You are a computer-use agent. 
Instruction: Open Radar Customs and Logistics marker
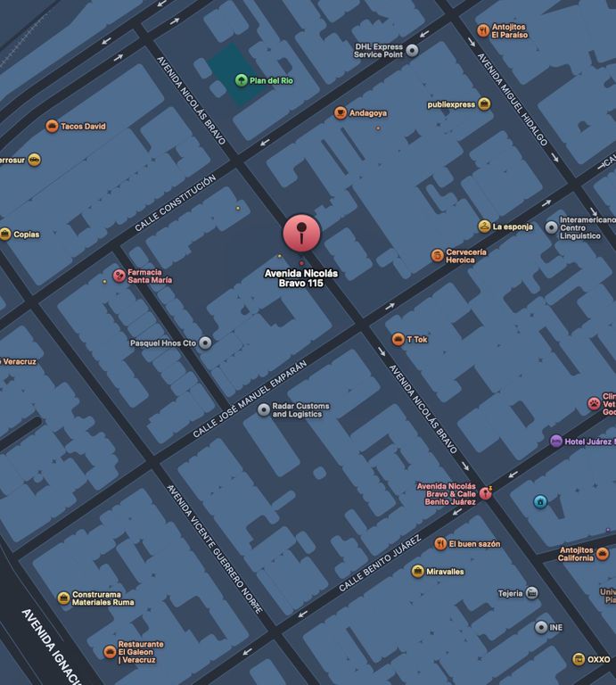(x=264, y=410)
